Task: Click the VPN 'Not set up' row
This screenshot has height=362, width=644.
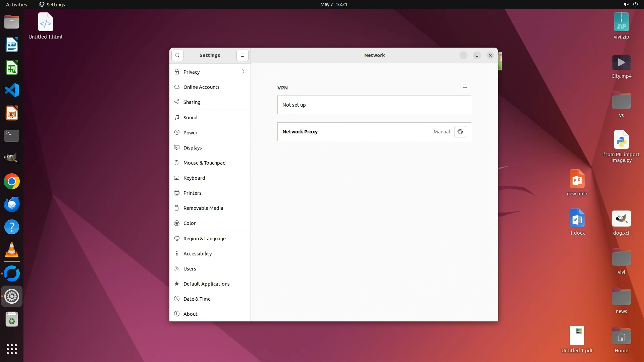Action: [x=374, y=105]
